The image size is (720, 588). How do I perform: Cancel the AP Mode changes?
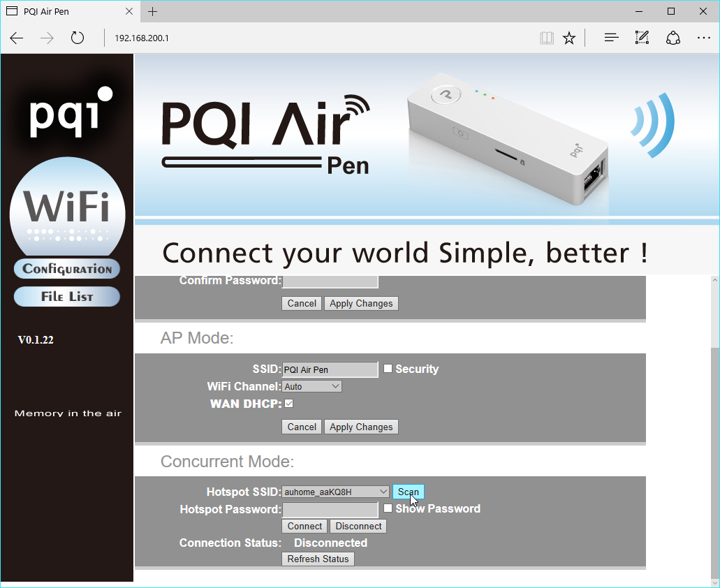click(302, 427)
